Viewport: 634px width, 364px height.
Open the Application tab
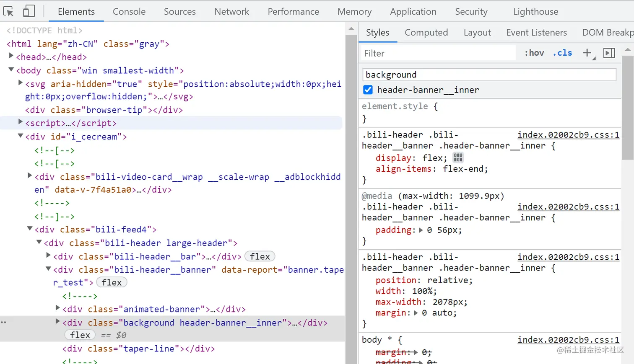[413, 12]
